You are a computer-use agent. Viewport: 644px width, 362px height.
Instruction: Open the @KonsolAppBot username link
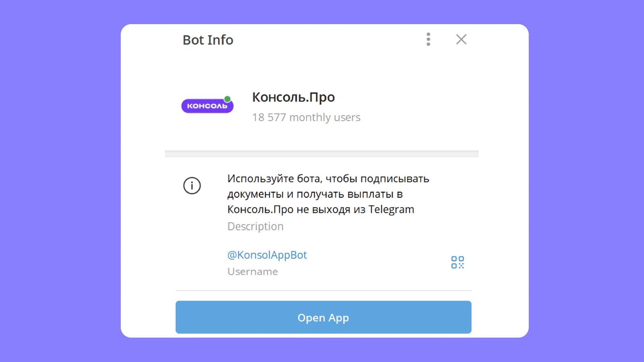tap(267, 255)
